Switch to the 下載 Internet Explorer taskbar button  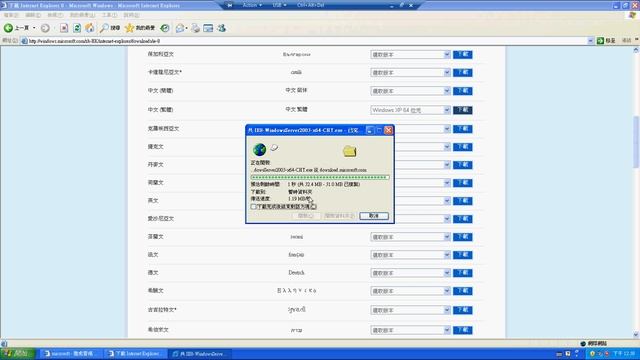point(135,354)
